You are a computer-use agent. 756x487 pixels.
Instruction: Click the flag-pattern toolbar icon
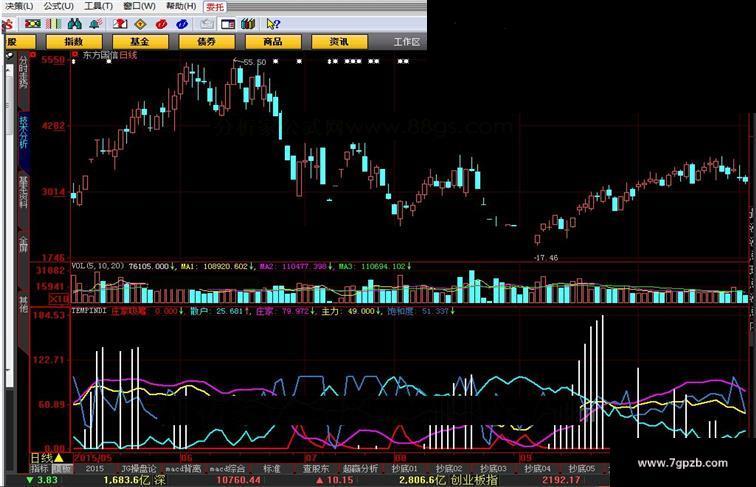click(33, 24)
